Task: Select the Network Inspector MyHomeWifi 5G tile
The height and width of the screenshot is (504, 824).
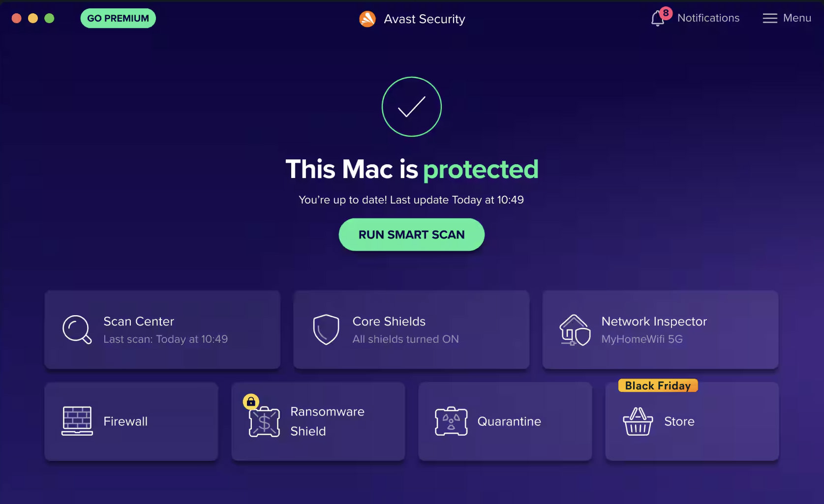Action: (660, 329)
